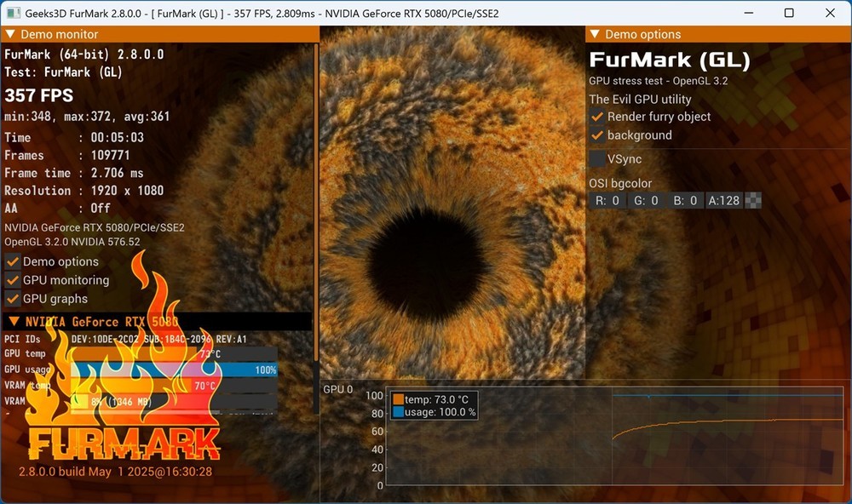Click the FurMark (GL) heading in options

click(x=670, y=60)
